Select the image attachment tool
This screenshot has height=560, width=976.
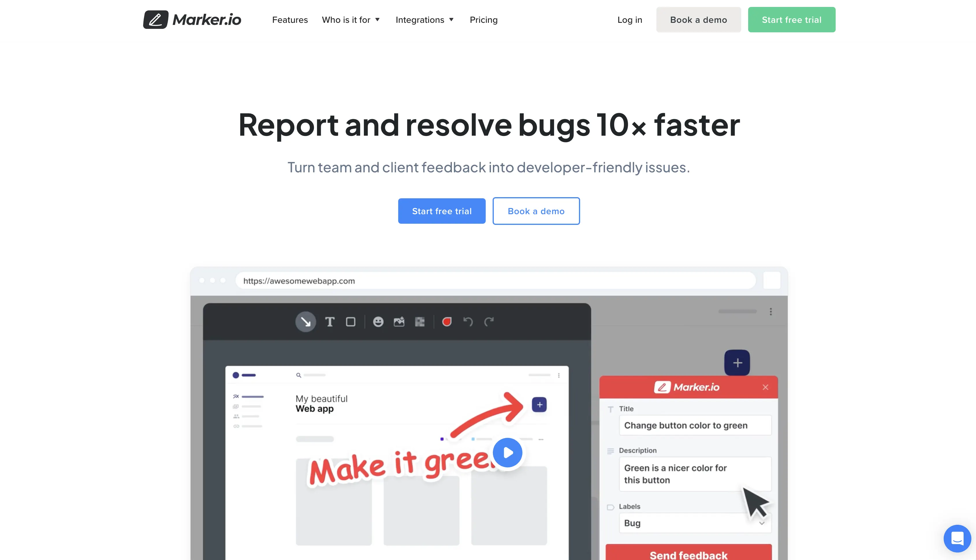(x=398, y=322)
